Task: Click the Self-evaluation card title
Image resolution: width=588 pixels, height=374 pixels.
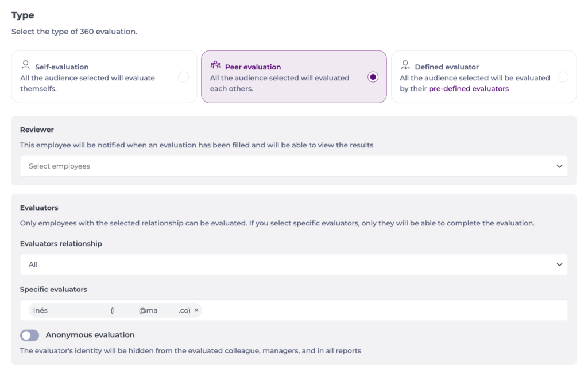Action: 62,67
